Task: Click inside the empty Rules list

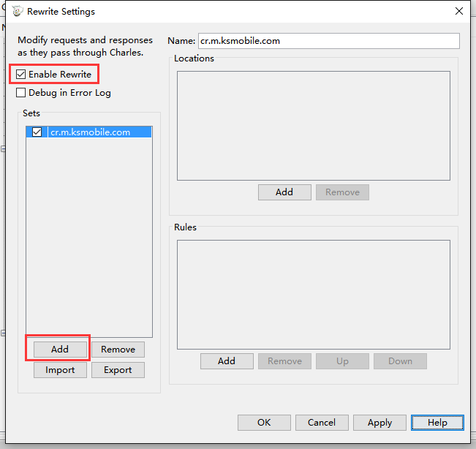Action: (x=313, y=295)
